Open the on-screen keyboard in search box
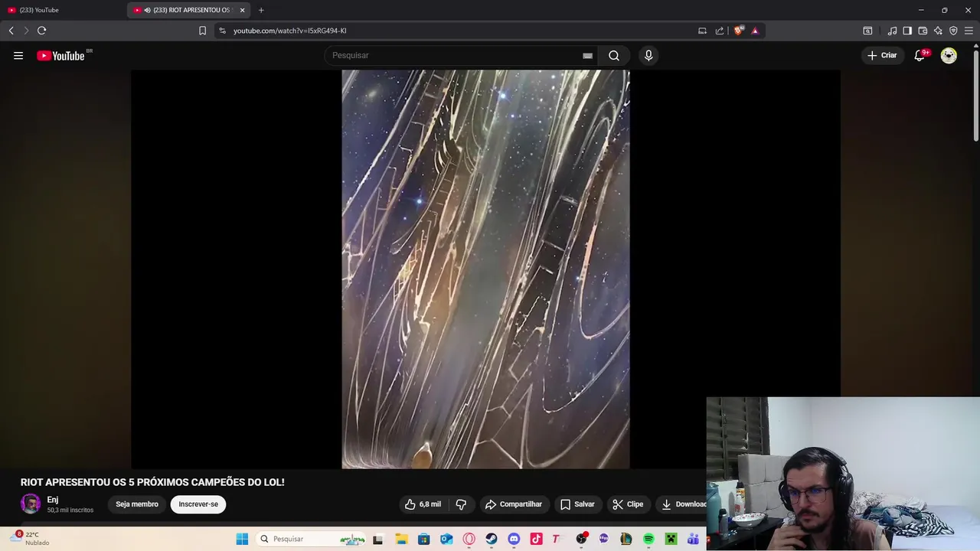 coord(587,55)
